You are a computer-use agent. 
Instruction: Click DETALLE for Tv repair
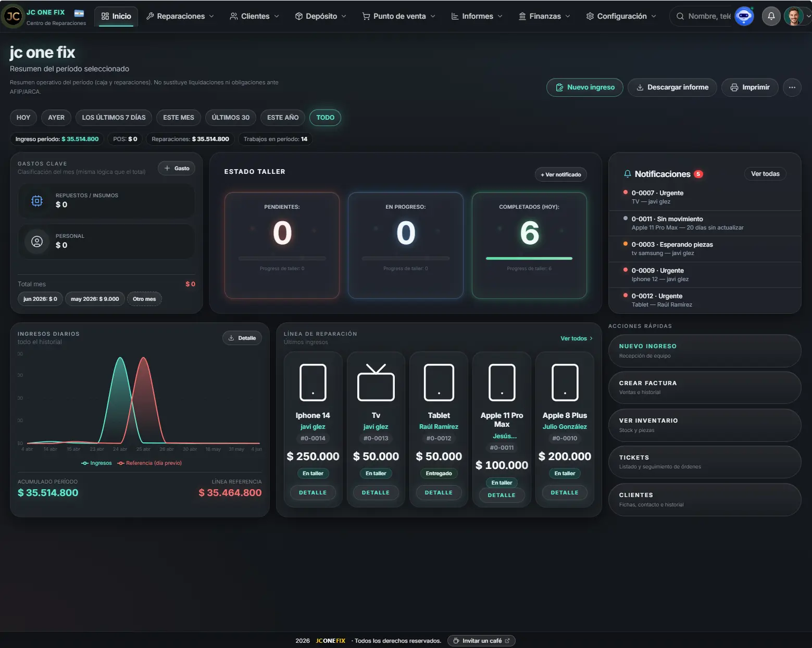pyautogui.click(x=376, y=492)
